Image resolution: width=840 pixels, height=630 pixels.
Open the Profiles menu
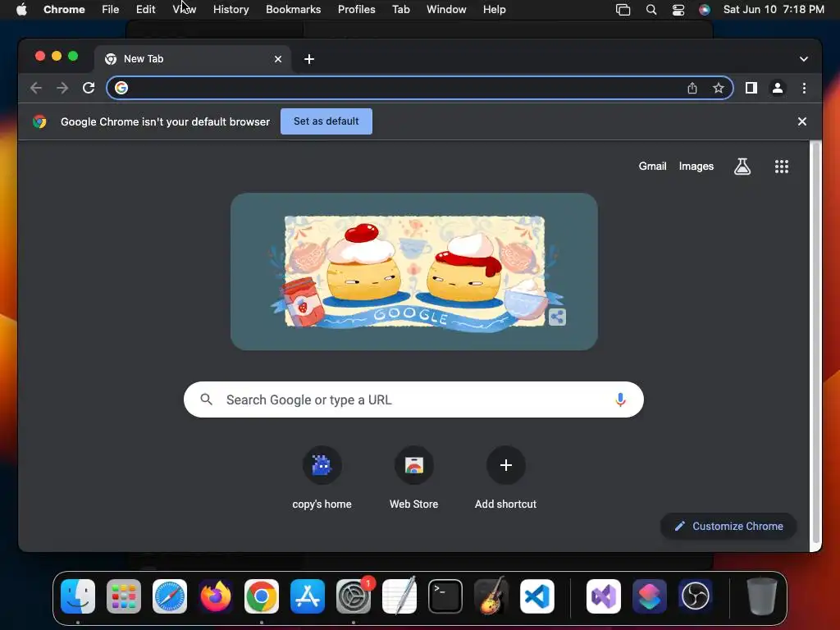(356, 9)
